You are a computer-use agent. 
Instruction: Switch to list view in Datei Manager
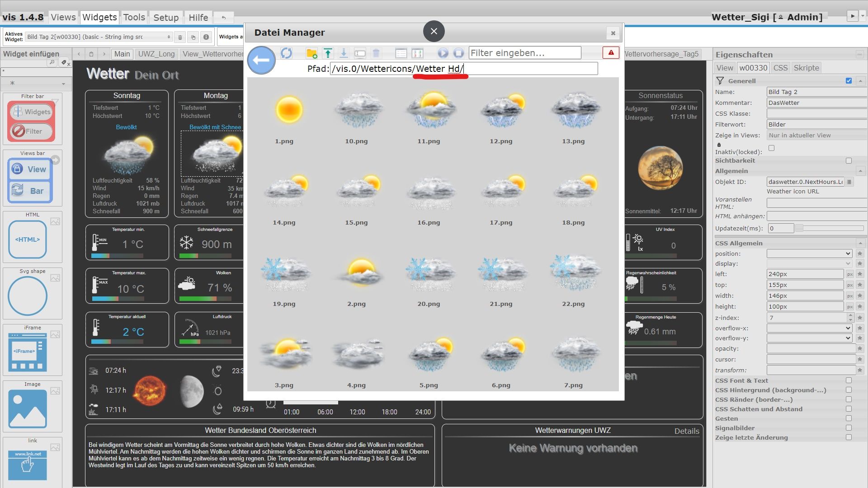[401, 53]
